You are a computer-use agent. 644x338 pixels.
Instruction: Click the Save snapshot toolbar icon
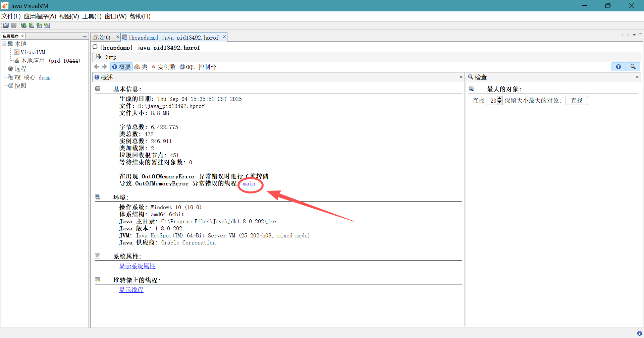(14, 25)
